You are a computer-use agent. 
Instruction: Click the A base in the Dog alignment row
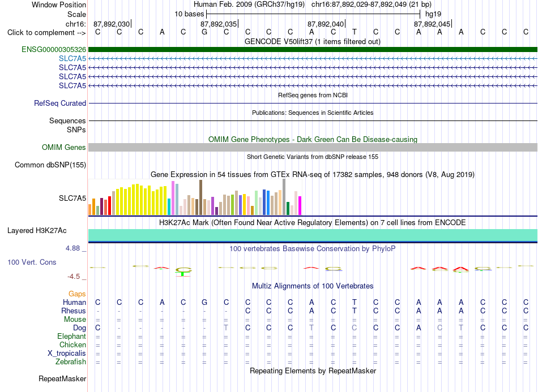419,328
